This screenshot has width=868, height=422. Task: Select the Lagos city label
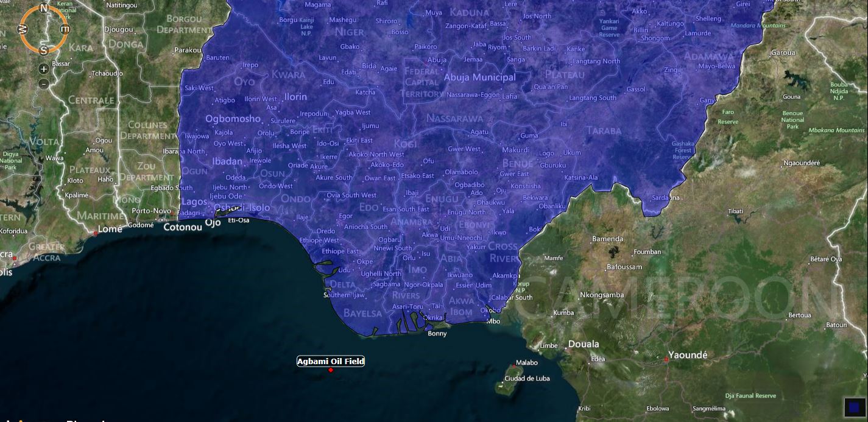pyautogui.click(x=194, y=202)
